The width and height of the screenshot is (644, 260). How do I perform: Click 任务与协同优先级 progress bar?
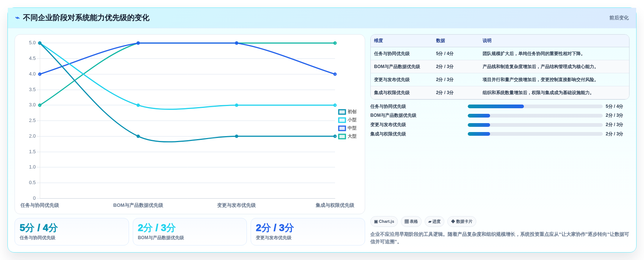tap(535, 106)
